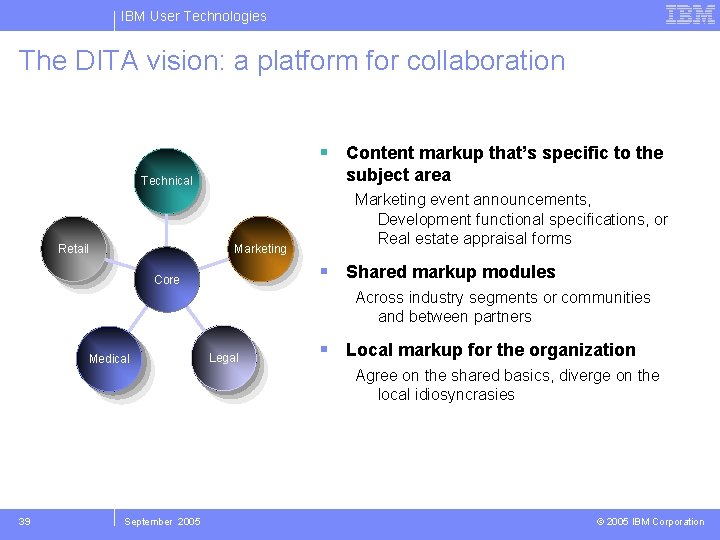Viewport: 720px width, 540px height.
Task: Click the bullet square beside 'Content markup'
Action: click(324, 152)
